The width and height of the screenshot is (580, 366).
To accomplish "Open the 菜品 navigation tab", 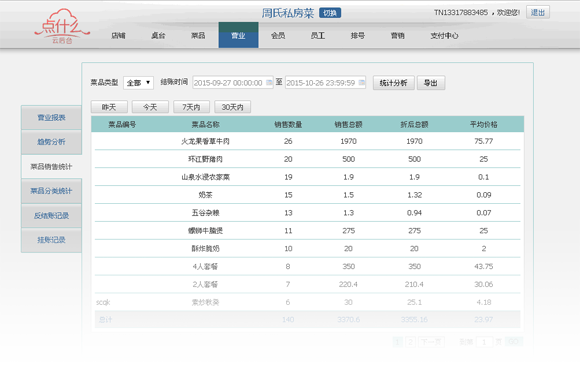I will [x=198, y=36].
